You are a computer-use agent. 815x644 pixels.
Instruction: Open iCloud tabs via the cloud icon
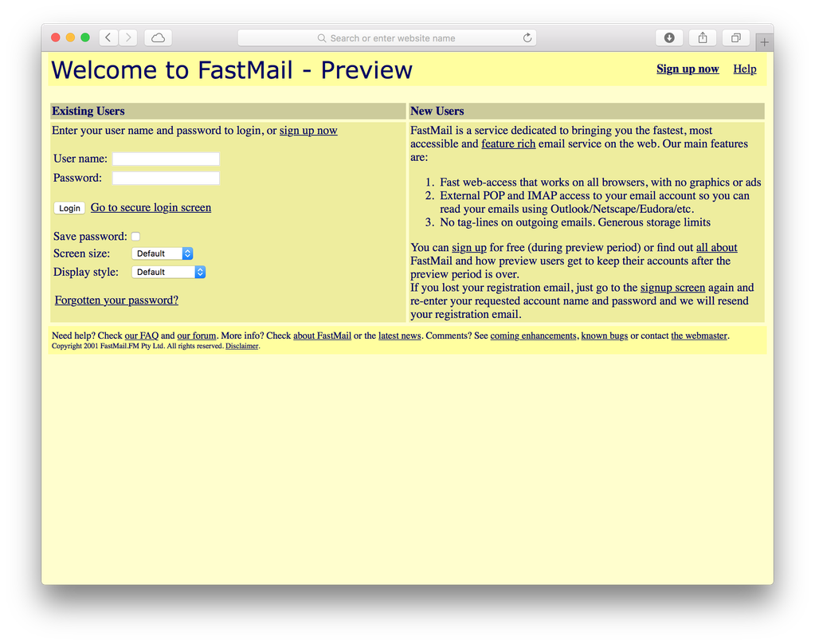[x=157, y=37]
